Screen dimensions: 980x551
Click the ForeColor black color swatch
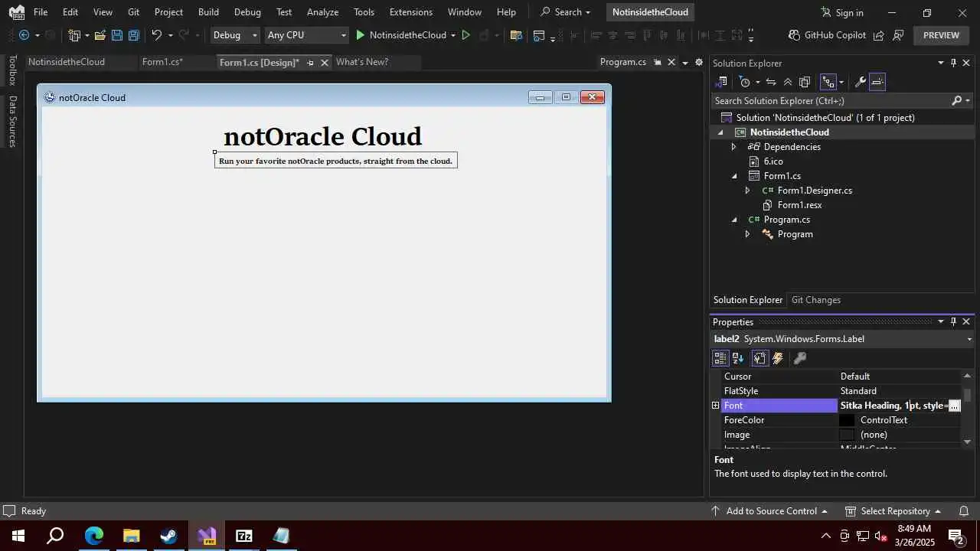tap(847, 420)
